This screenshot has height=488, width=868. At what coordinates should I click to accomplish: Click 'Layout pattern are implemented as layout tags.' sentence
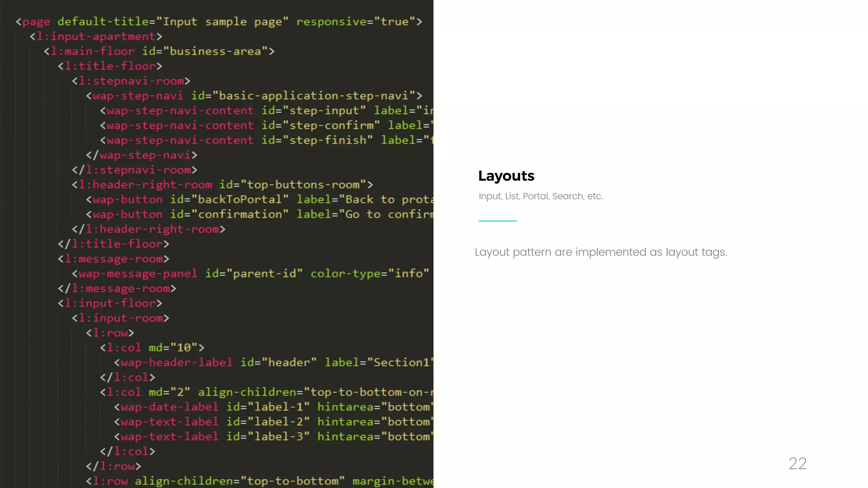click(x=601, y=252)
